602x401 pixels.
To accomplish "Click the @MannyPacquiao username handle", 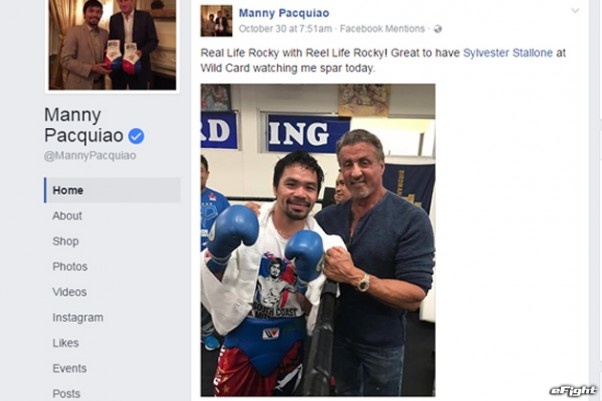I will [90, 156].
